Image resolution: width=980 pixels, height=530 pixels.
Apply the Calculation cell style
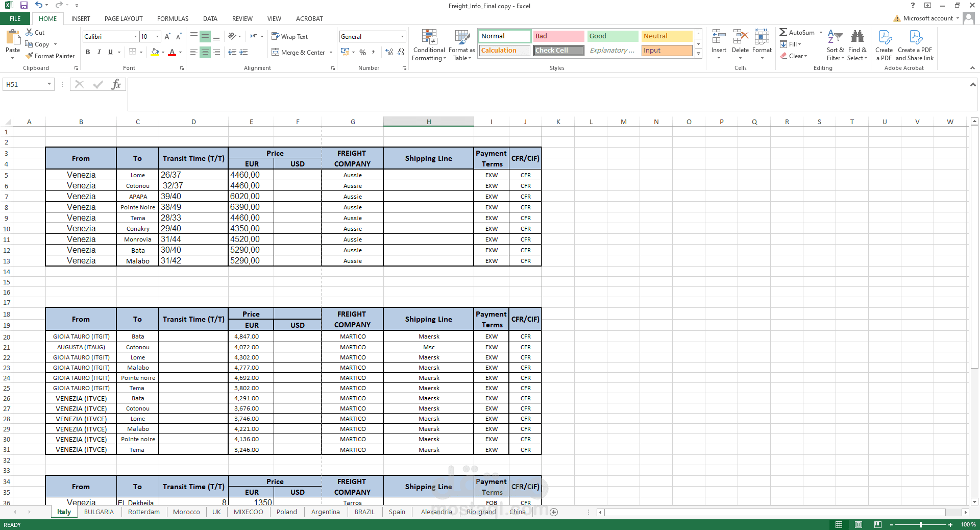point(505,51)
